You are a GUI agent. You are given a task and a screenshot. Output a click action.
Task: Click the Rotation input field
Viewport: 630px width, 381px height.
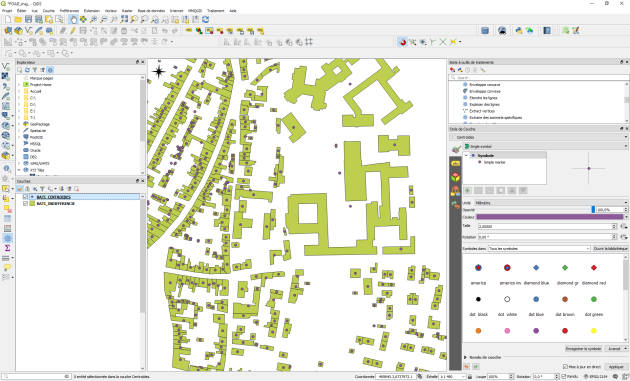pos(546,237)
